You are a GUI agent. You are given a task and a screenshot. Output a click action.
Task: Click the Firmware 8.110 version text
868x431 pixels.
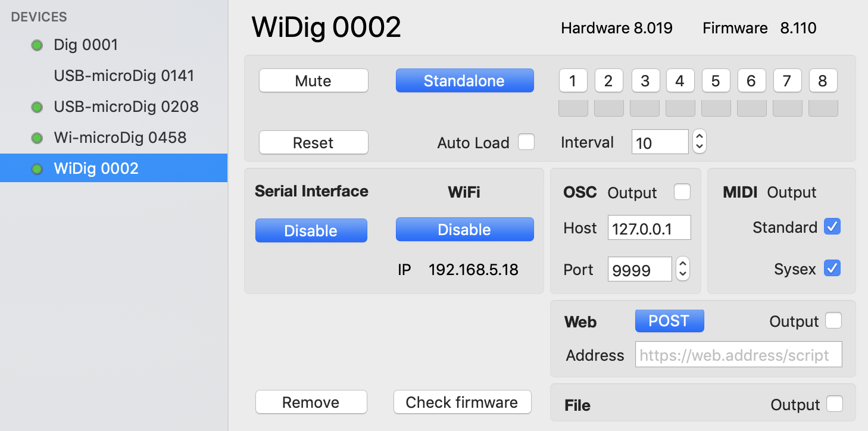pos(760,28)
